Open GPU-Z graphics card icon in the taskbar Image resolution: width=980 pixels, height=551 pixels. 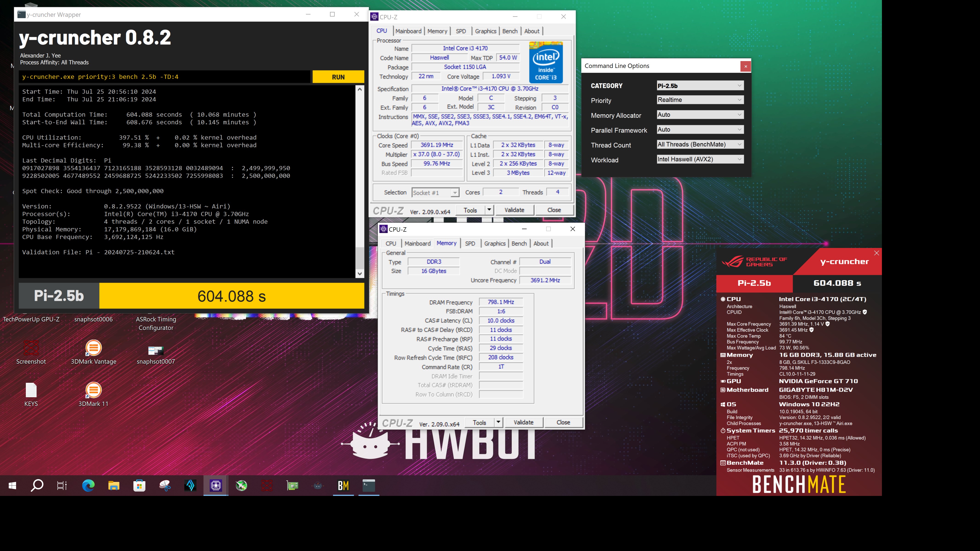pos(292,486)
